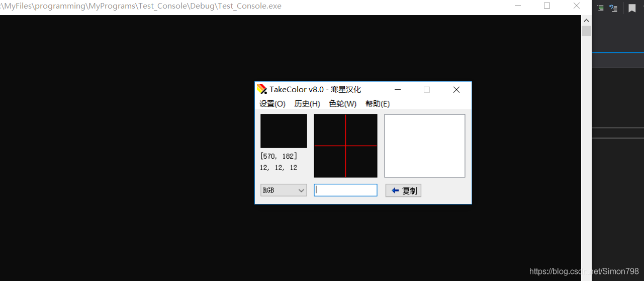The height and width of the screenshot is (281, 644).
Task: Close the Test_Console.exe console window
Action: tap(577, 6)
